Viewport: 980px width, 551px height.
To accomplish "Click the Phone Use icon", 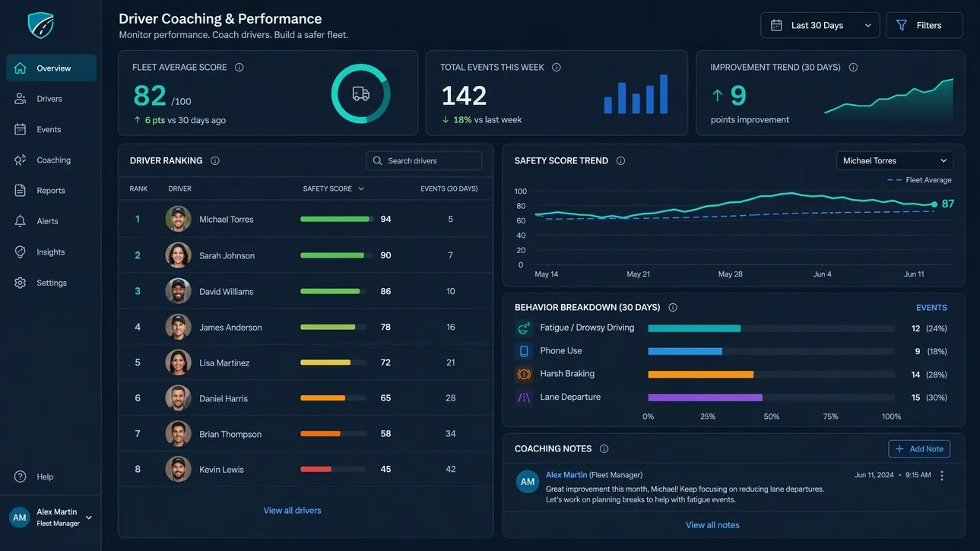I will coord(524,351).
